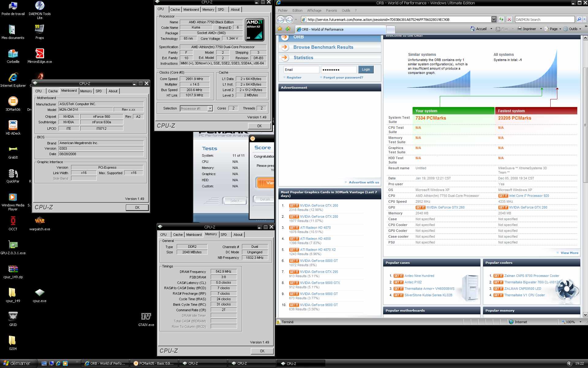588x368 pixels.
Task: Open Corbeille recycle bin icon
Action: 13,56
